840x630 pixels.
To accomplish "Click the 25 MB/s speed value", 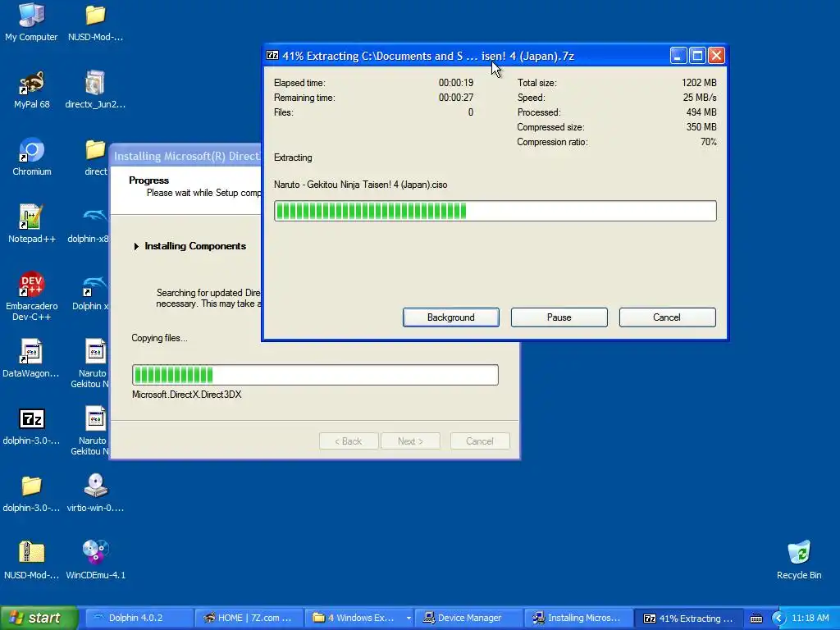I will [x=700, y=98].
